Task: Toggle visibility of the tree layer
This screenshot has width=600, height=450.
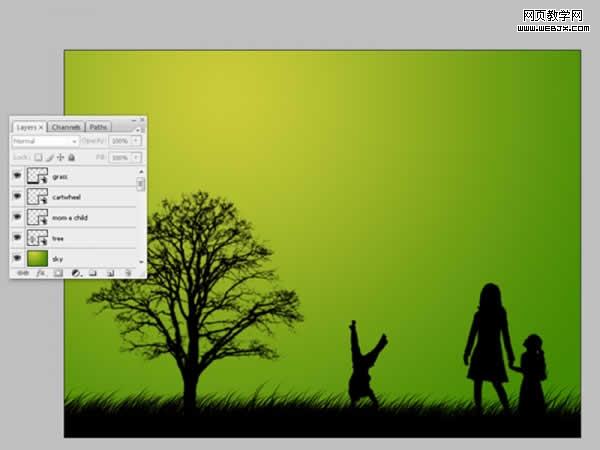Action: (17, 238)
